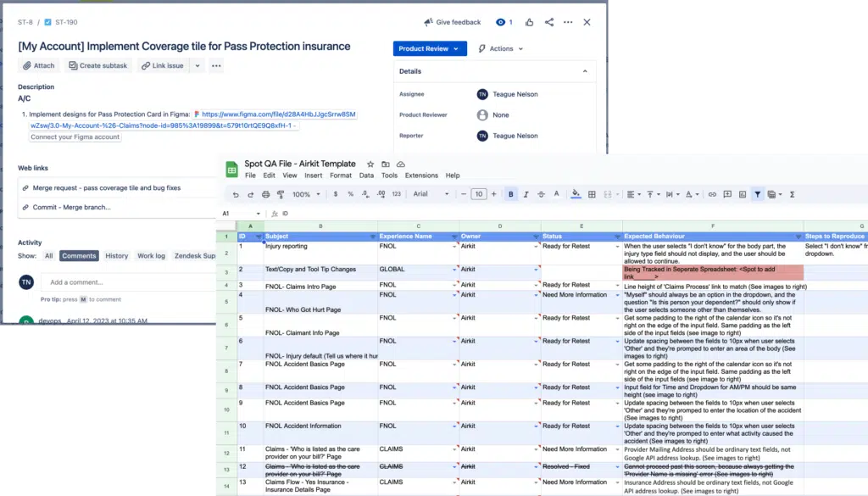Screen dimensions: 868x496
Task: Open the borders tool
Action: (592, 194)
